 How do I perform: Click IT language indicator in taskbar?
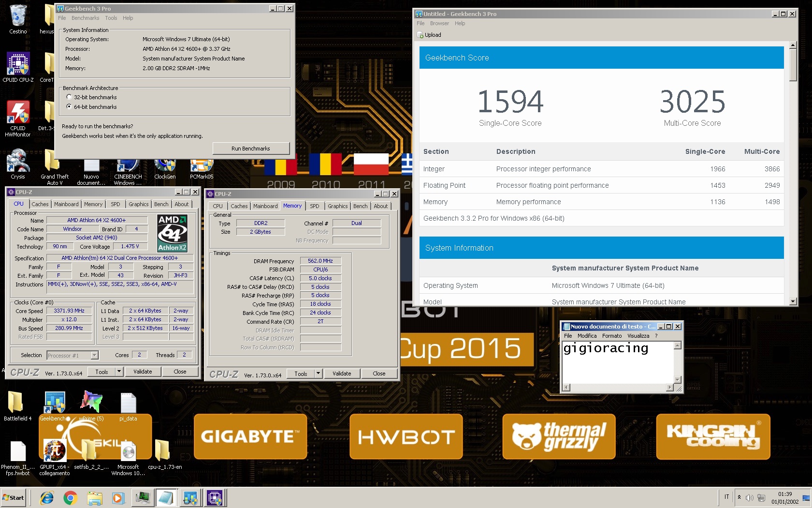point(726,497)
